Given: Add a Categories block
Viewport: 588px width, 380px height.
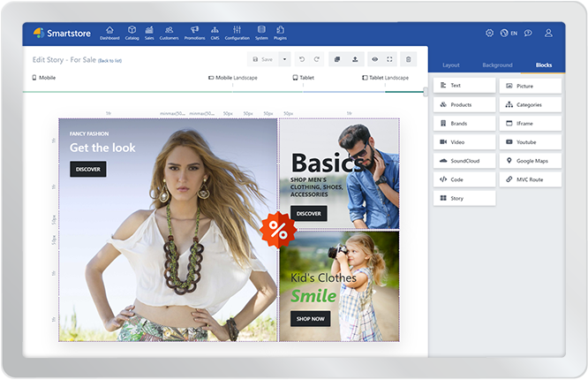Looking at the screenshot, I should pyautogui.click(x=531, y=105).
